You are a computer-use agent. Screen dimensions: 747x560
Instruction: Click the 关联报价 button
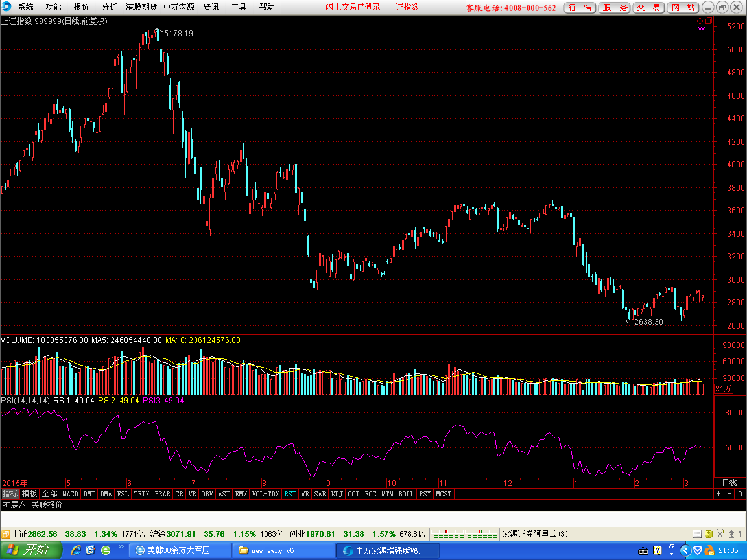pos(47,504)
